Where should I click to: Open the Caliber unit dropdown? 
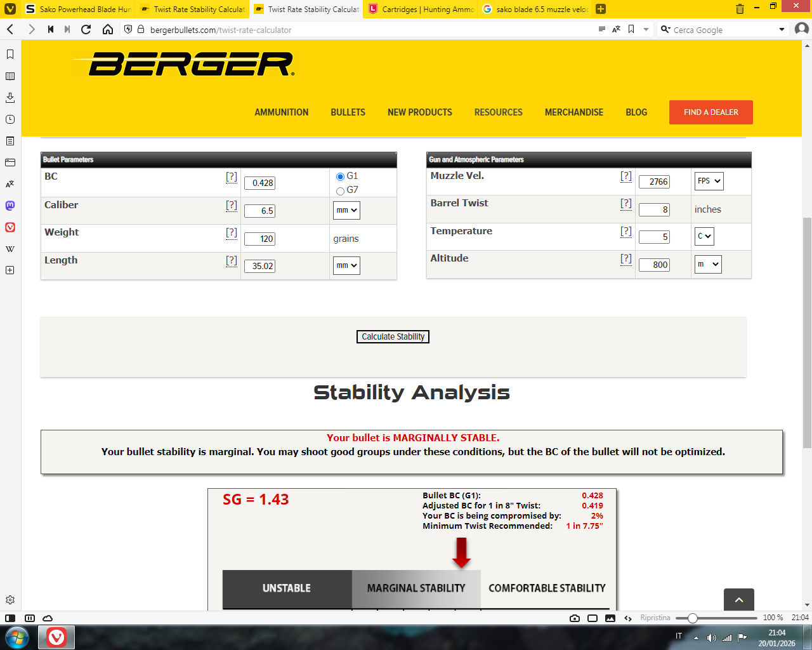[x=346, y=210]
